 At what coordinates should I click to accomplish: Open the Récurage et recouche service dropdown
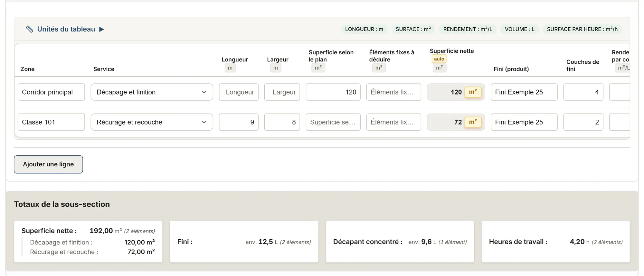[x=152, y=122]
